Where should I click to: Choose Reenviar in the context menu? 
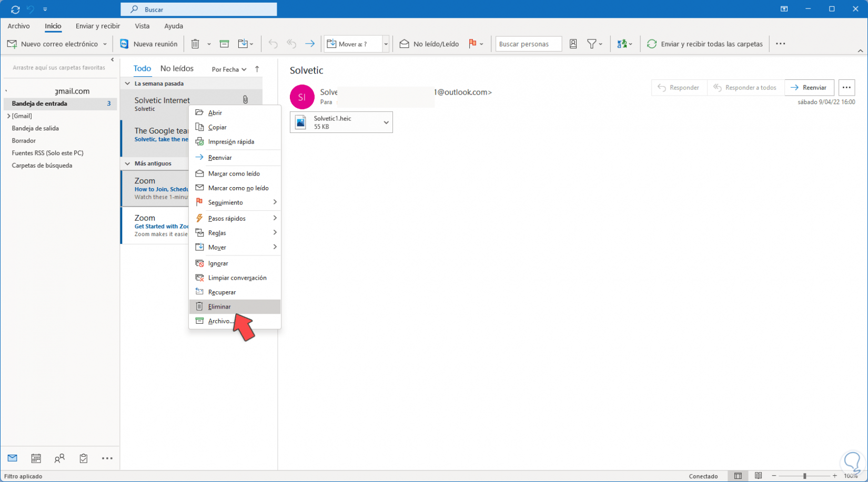pos(235,158)
